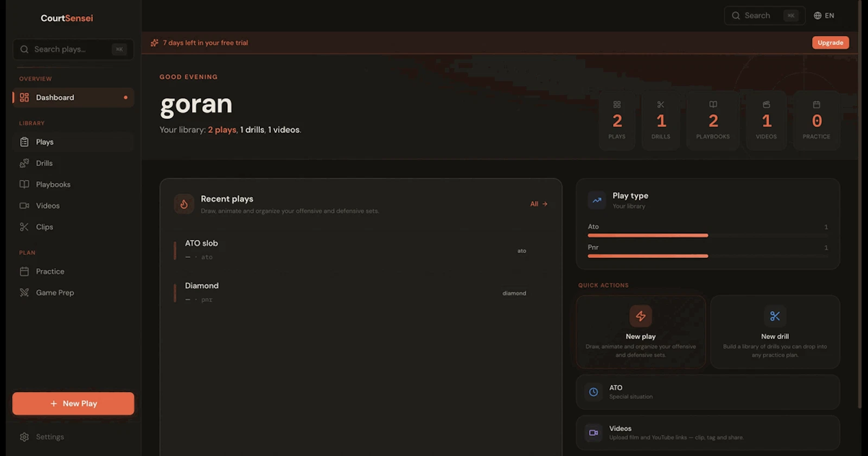868x456 pixels.
Task: Open the EN language selector
Action: pyautogui.click(x=824, y=16)
